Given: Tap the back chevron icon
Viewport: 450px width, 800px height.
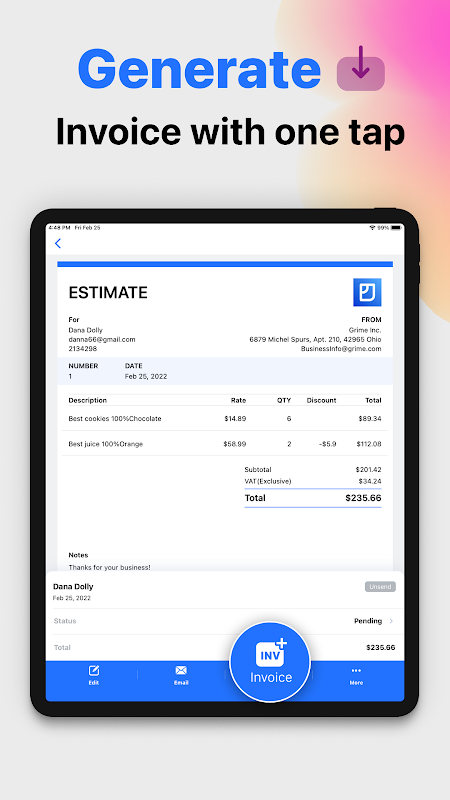Looking at the screenshot, I should click(58, 243).
